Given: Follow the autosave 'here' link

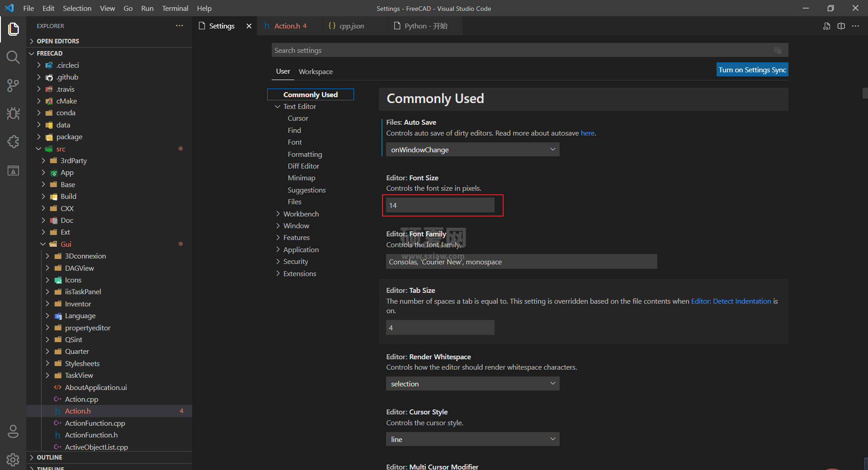Looking at the screenshot, I should click(588, 133).
